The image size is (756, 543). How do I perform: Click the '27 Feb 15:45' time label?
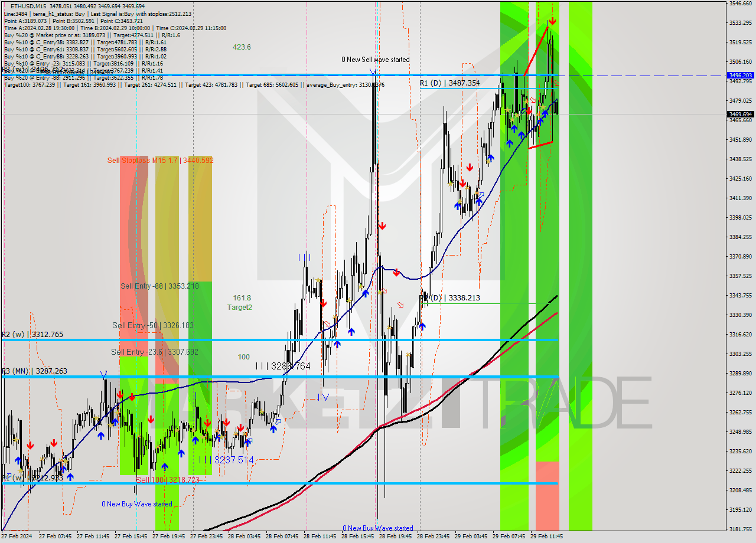pos(131,537)
